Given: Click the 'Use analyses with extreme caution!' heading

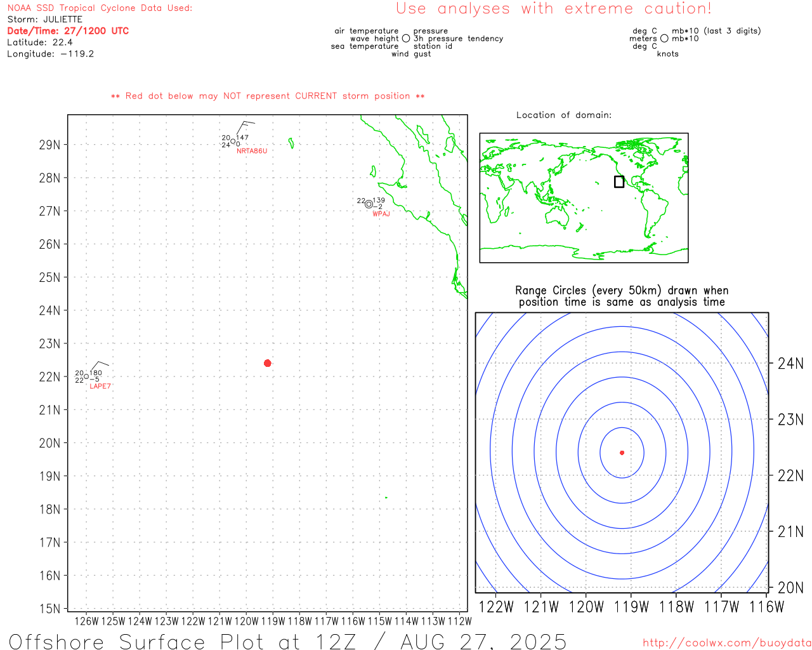Looking at the screenshot, I should (554, 9).
